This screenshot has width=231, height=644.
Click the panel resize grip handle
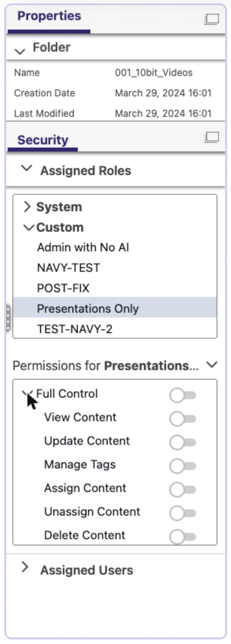click(9, 319)
